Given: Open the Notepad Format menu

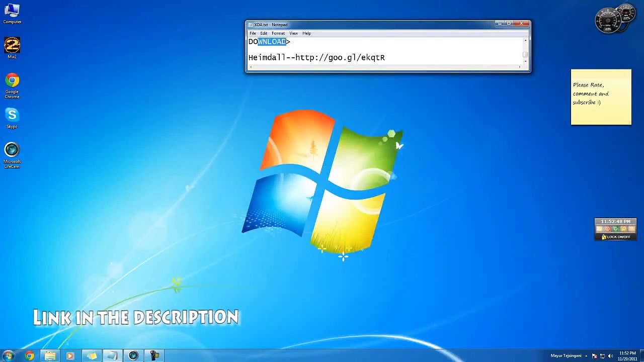Looking at the screenshot, I should [278, 33].
